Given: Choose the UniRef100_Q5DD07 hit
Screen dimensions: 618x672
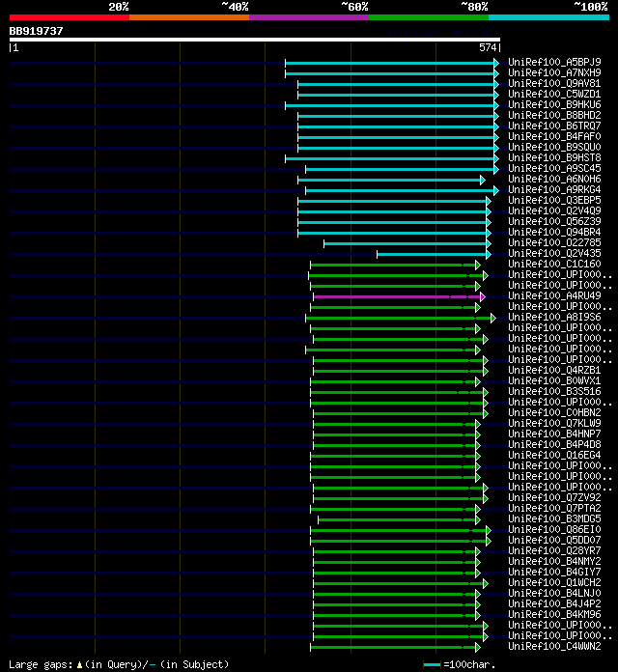Looking at the screenshot, I should click(554, 541).
